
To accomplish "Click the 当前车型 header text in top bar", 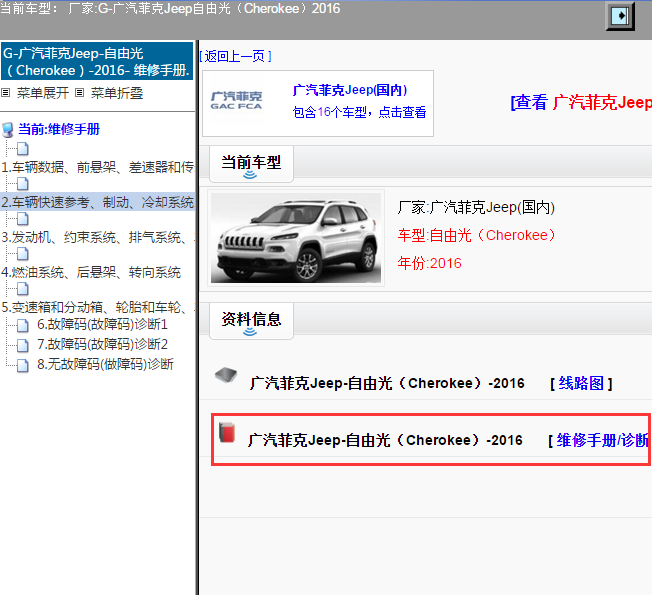I will 170,8.
